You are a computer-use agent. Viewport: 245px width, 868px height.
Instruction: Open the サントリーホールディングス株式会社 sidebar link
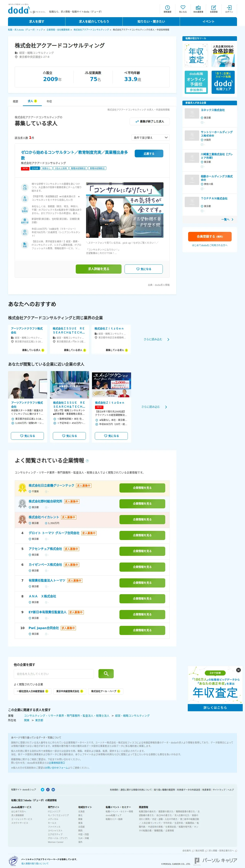217,134
